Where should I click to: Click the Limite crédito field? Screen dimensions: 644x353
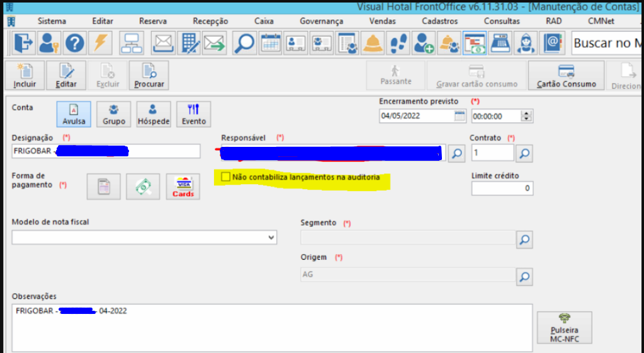(x=502, y=188)
